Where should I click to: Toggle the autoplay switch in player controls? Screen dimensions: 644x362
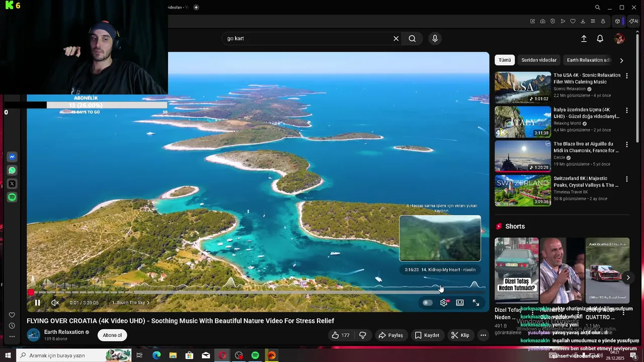[427, 303]
